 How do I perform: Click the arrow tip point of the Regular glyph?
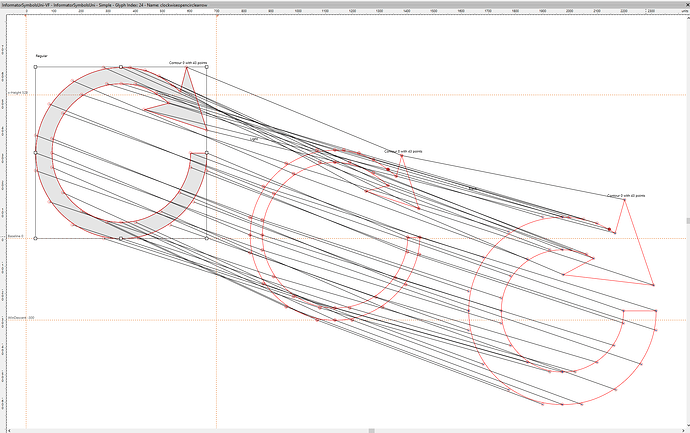click(186, 68)
